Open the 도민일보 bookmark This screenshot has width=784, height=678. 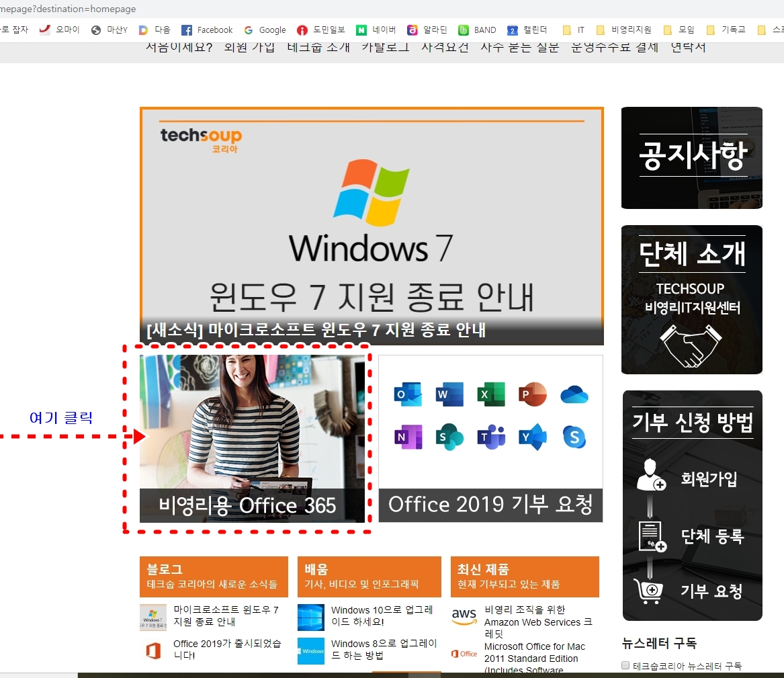tap(321, 30)
